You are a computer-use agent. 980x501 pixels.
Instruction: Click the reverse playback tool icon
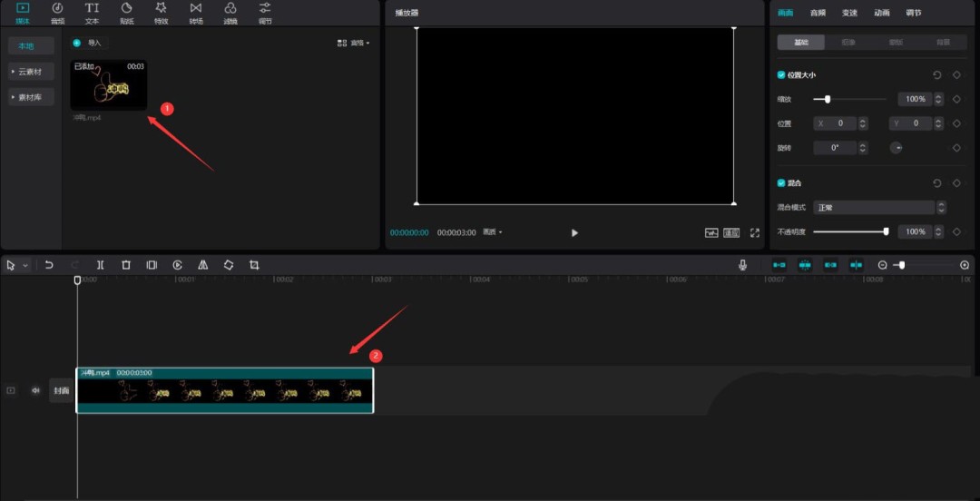click(x=178, y=265)
